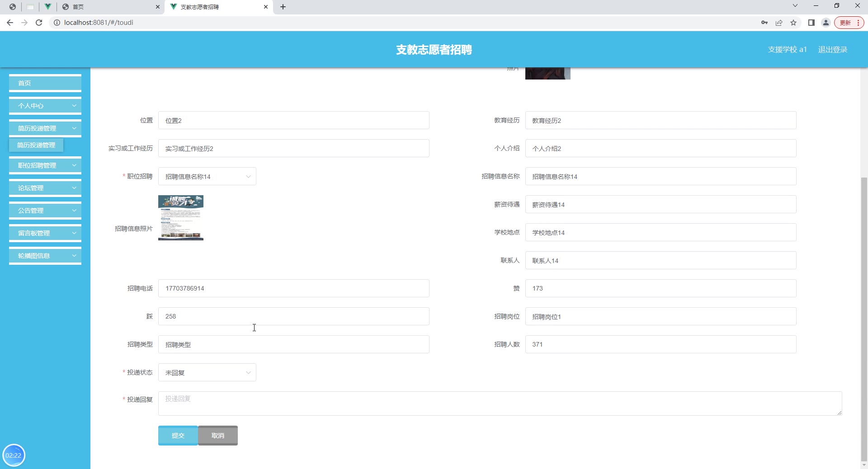Select the first pinned globe tab
Screen dimensions: 868x469
13,7
